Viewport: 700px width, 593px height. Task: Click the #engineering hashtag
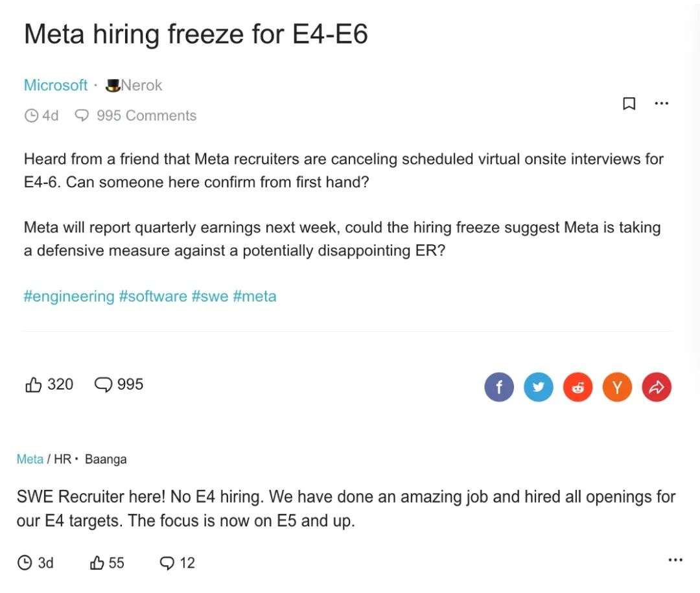[x=69, y=296]
